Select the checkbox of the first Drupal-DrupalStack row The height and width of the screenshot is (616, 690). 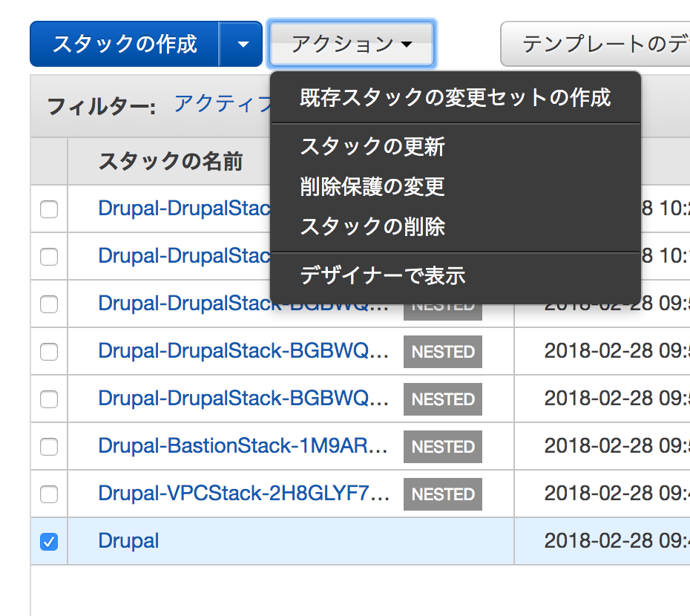tap(47, 209)
